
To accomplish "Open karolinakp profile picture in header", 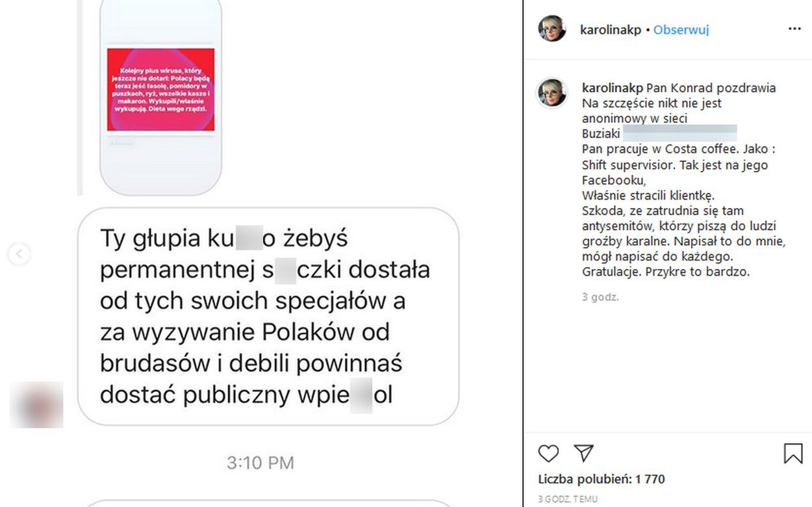I will point(552,29).
